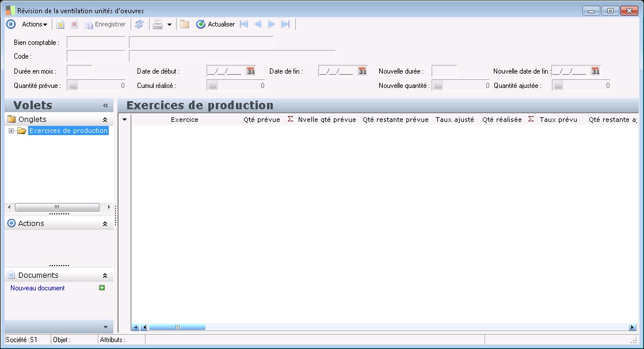
Task: Select Exercices de production tree item
Action: [68, 131]
